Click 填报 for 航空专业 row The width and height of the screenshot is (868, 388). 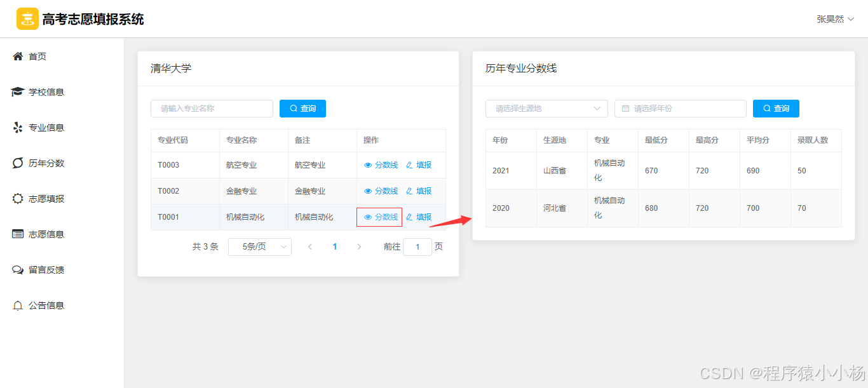coord(419,165)
